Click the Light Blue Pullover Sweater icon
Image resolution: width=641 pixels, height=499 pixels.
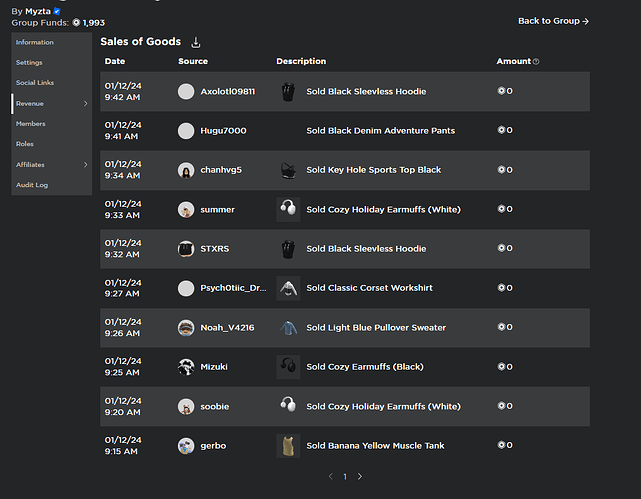(288, 328)
